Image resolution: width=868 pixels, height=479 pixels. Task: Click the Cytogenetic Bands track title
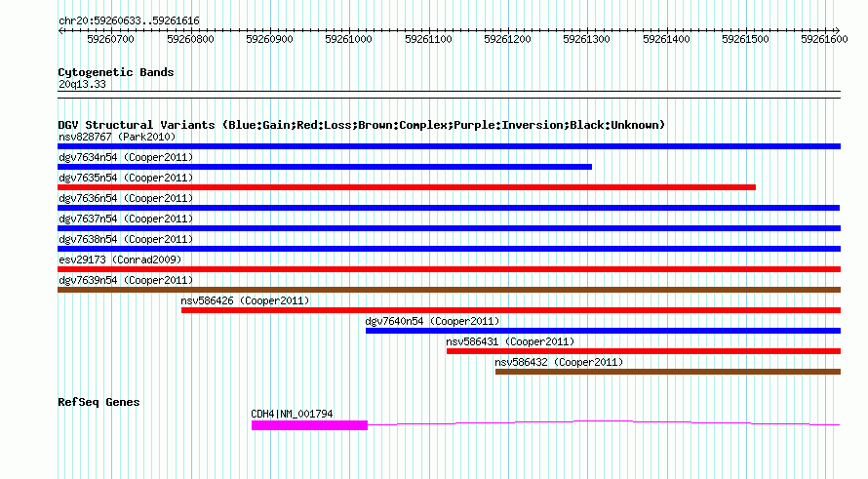[116, 72]
